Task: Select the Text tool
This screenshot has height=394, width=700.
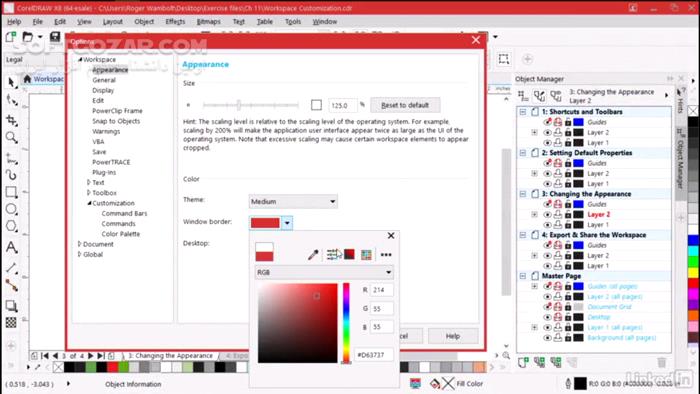Action: (x=12, y=247)
